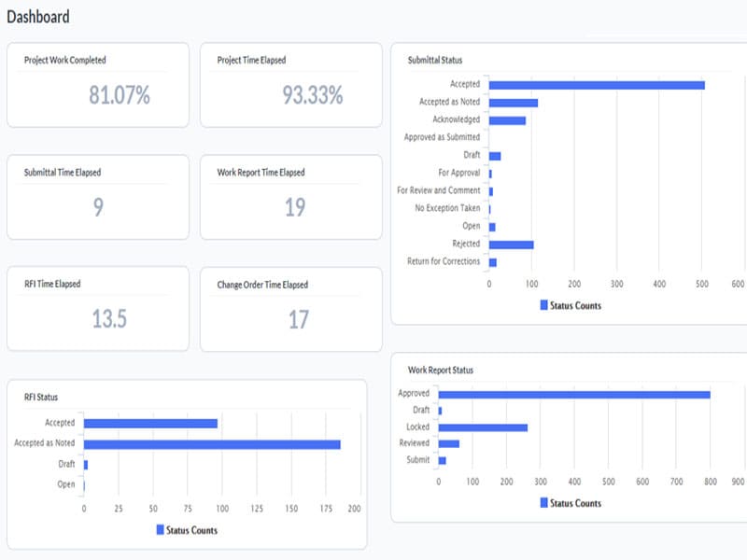Click the For Approval bar in Submittal Status
747x560 pixels.
pyautogui.click(x=491, y=174)
